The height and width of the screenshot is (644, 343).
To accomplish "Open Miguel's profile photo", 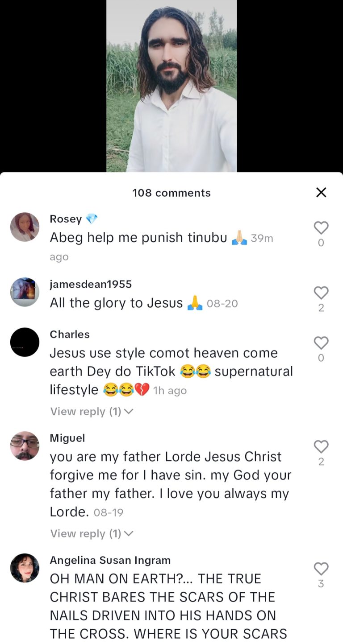I will coord(25,446).
